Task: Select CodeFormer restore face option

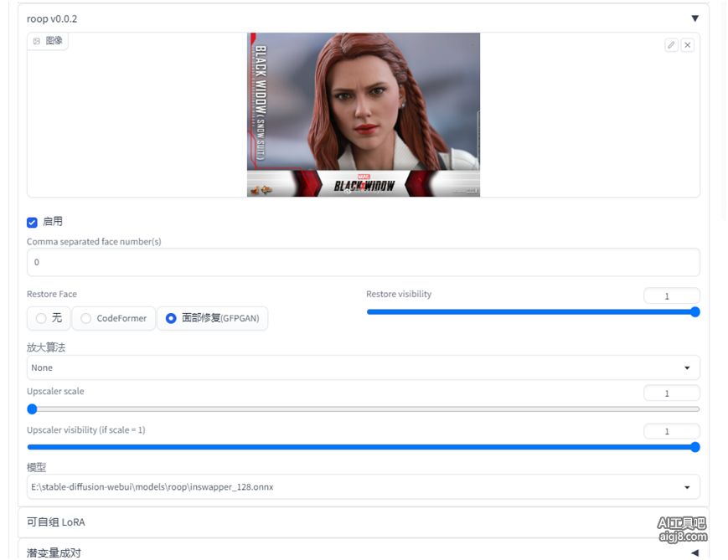Action: 114,318
